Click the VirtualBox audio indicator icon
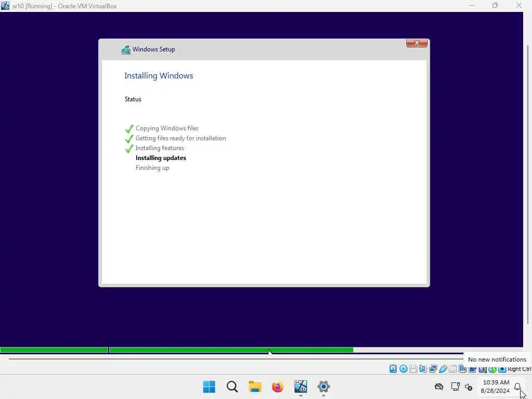532x399 pixels. [x=423, y=369]
